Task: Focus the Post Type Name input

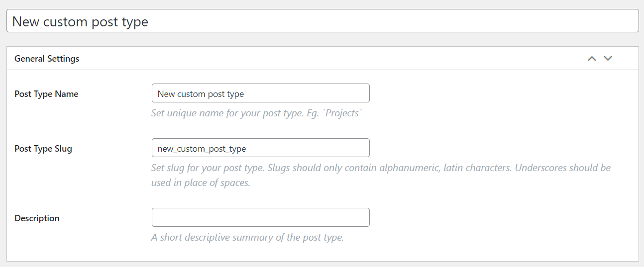Action: tap(260, 93)
